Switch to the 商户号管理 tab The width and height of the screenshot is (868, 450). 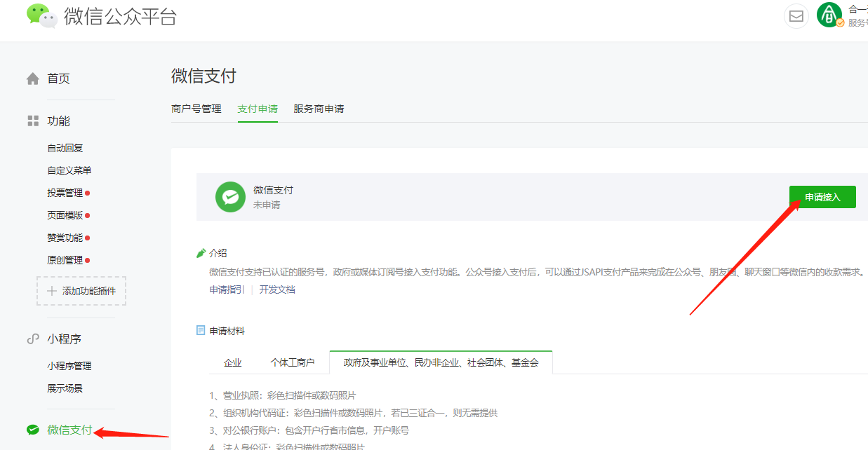[196, 109]
